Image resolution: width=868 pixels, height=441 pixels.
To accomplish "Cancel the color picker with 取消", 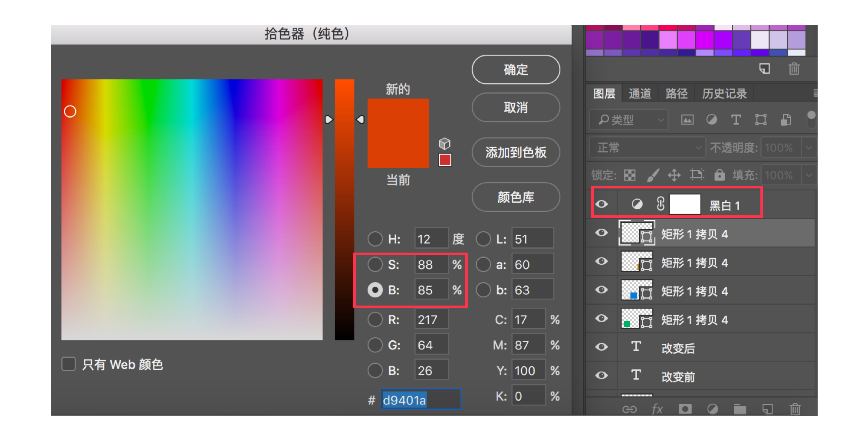I will pyautogui.click(x=516, y=107).
